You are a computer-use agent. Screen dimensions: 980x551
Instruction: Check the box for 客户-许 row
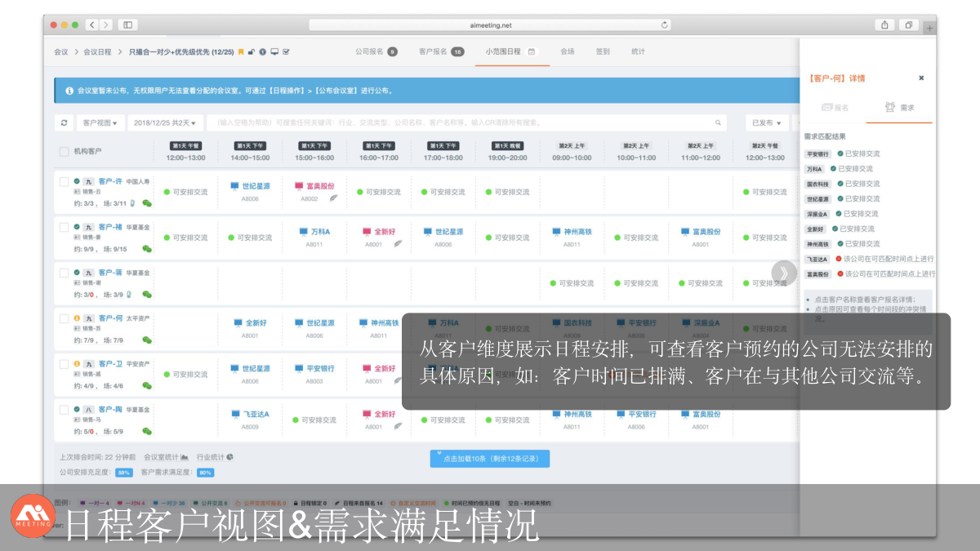[64, 182]
